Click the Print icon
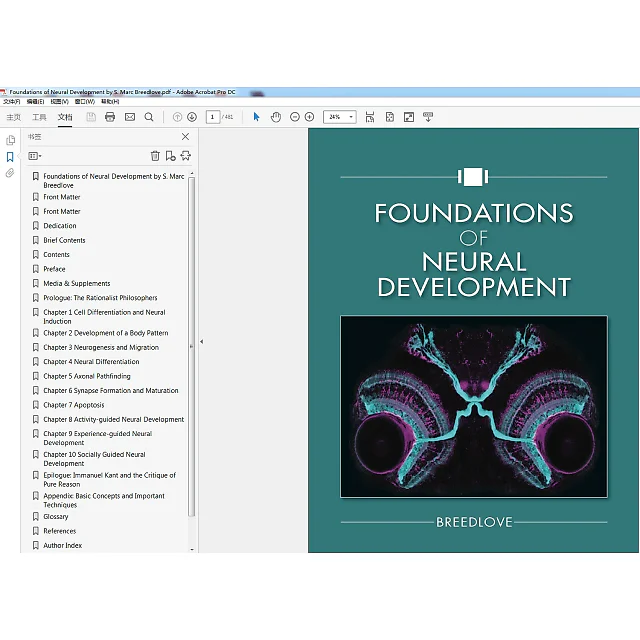 110,117
